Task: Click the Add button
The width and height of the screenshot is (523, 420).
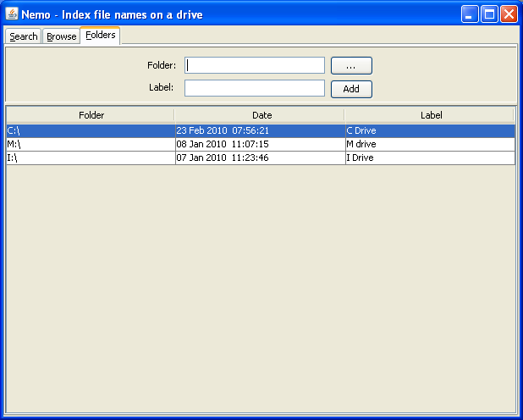Action: coord(351,89)
